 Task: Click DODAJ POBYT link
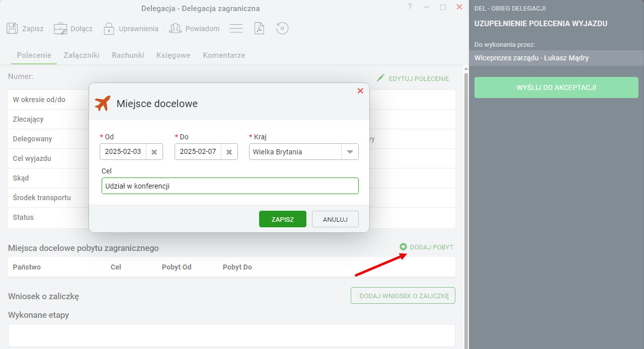tap(432, 247)
